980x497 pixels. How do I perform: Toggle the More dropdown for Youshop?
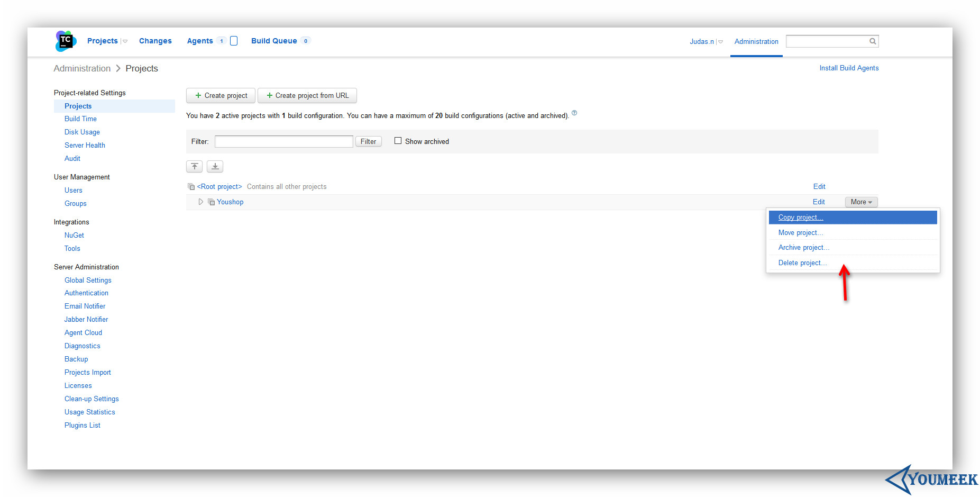[x=861, y=202]
